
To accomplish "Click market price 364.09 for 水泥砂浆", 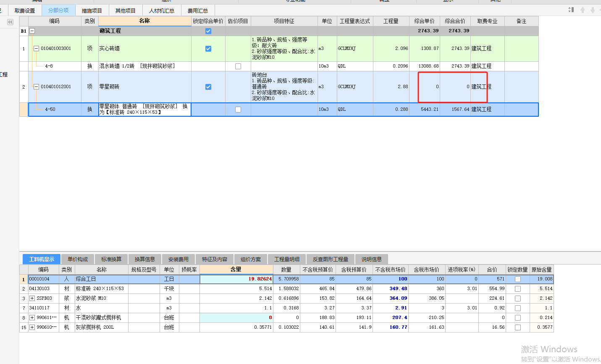I will 391,299.
